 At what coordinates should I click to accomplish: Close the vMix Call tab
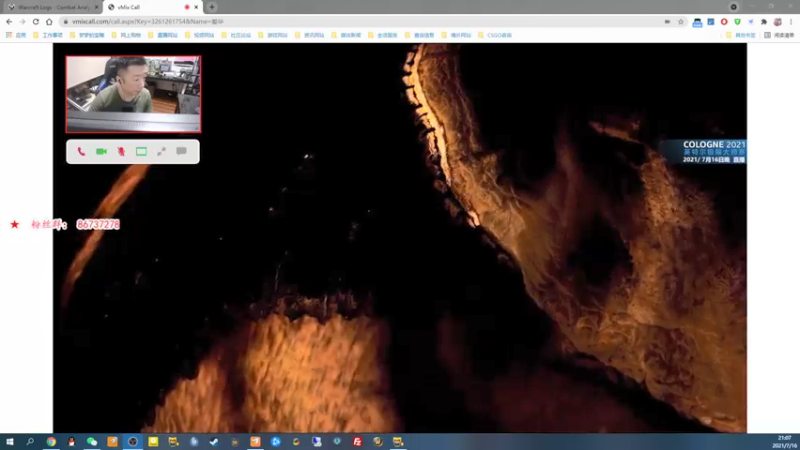[196, 7]
